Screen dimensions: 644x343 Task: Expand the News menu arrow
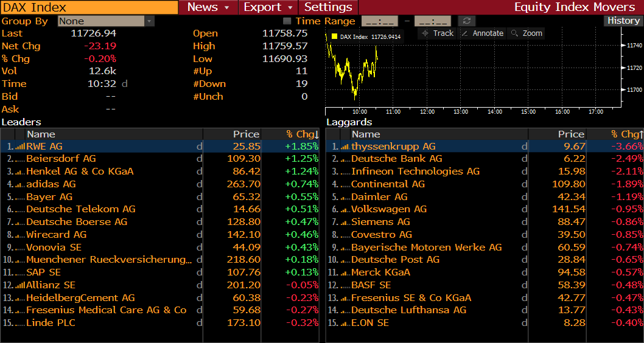click(226, 7)
